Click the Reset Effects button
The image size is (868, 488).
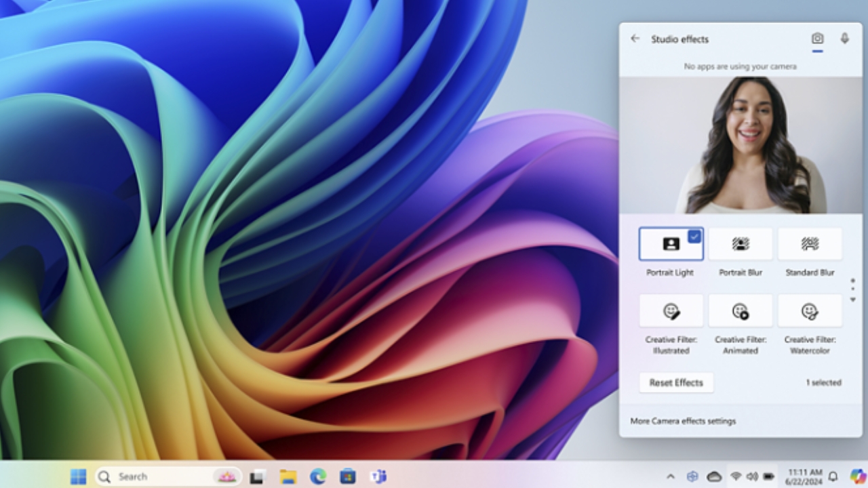[676, 382]
